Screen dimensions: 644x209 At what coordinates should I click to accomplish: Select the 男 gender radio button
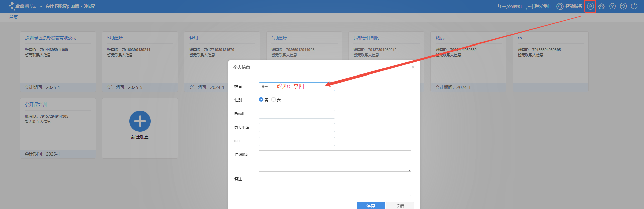[x=261, y=100]
